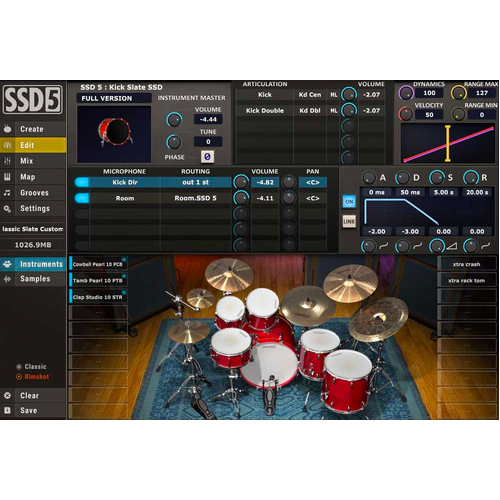The width and height of the screenshot is (500, 500).
Task: Click the Create drum icon
Action: point(7,129)
